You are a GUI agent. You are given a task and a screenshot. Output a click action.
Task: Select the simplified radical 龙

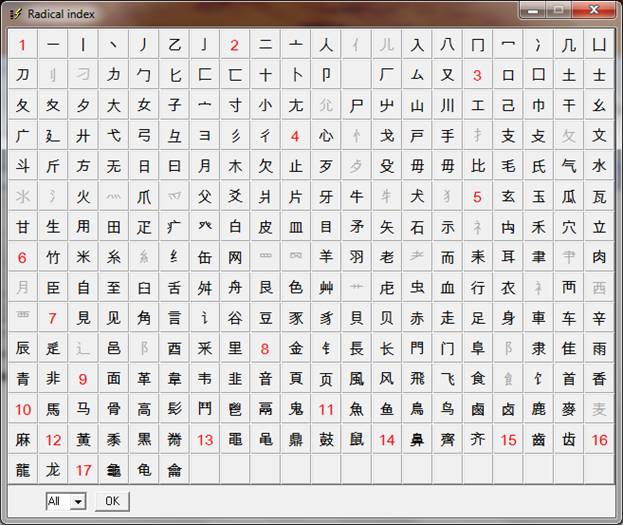click(x=53, y=470)
